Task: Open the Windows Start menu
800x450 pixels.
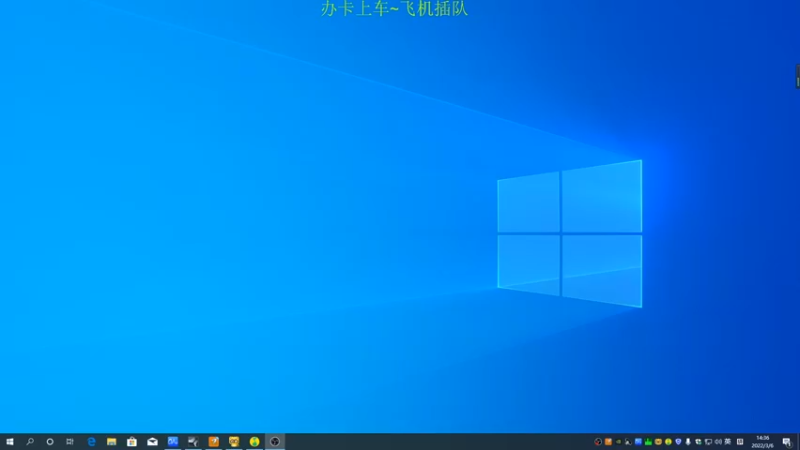Action: 10,442
